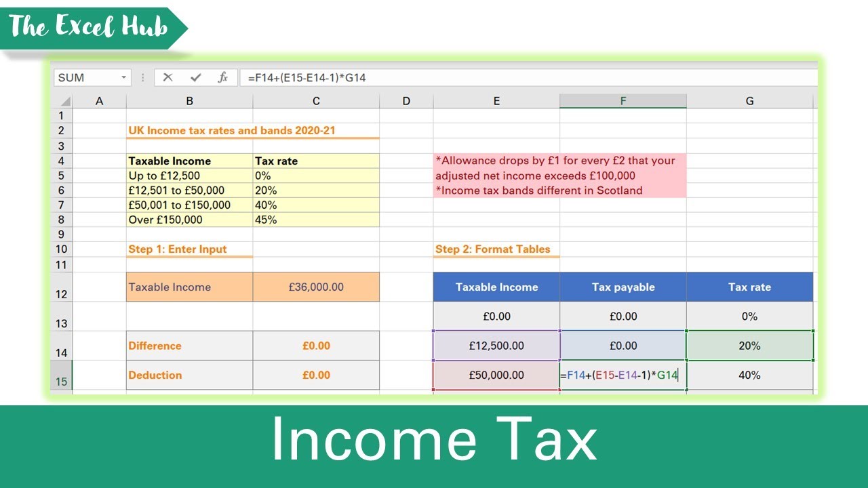Select the orange 'Taxable Income' label cell

(x=189, y=287)
